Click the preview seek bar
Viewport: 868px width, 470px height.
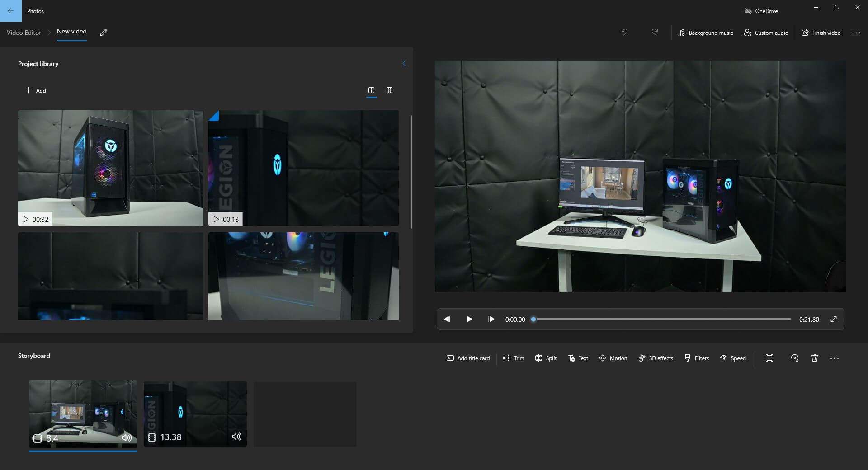coord(662,319)
